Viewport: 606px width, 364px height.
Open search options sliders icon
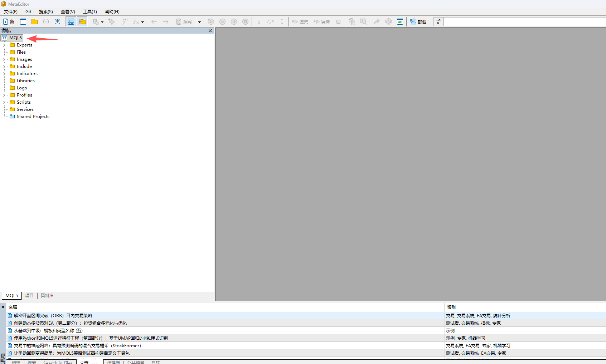coord(438,22)
